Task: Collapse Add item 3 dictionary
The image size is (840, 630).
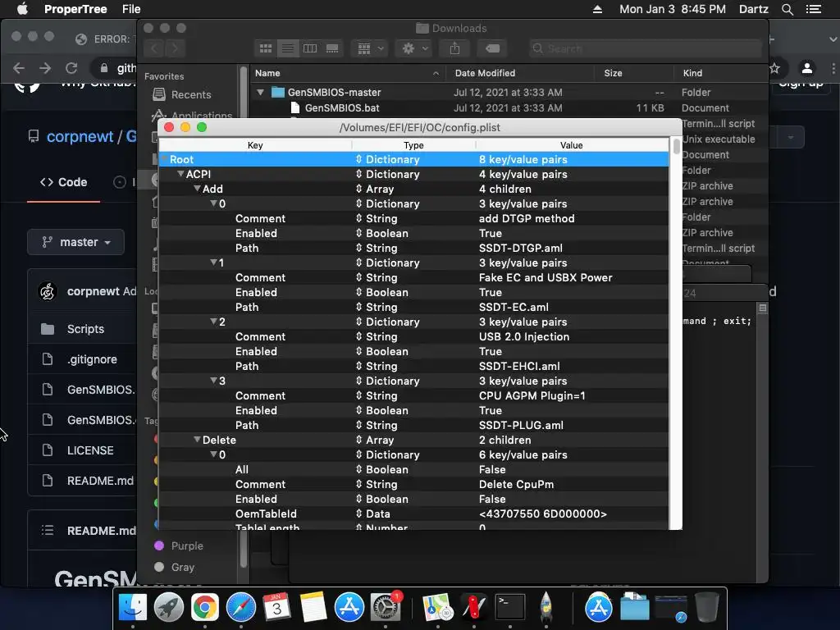Action: tap(213, 381)
